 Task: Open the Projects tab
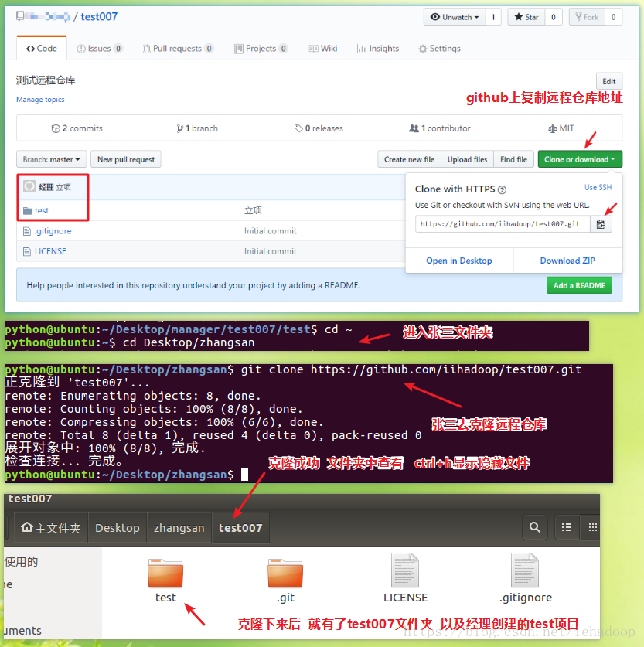261,48
